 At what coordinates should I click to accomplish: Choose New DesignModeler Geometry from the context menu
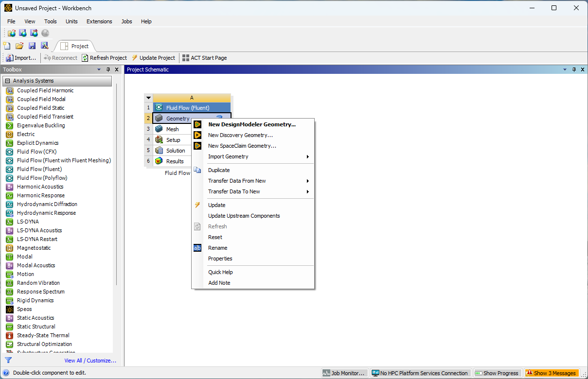tap(251, 124)
